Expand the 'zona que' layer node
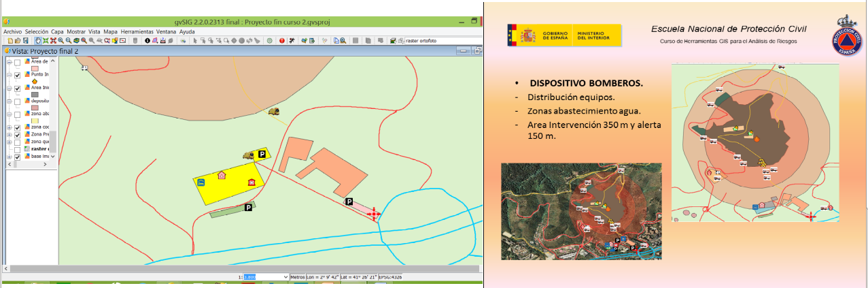 click(x=10, y=143)
